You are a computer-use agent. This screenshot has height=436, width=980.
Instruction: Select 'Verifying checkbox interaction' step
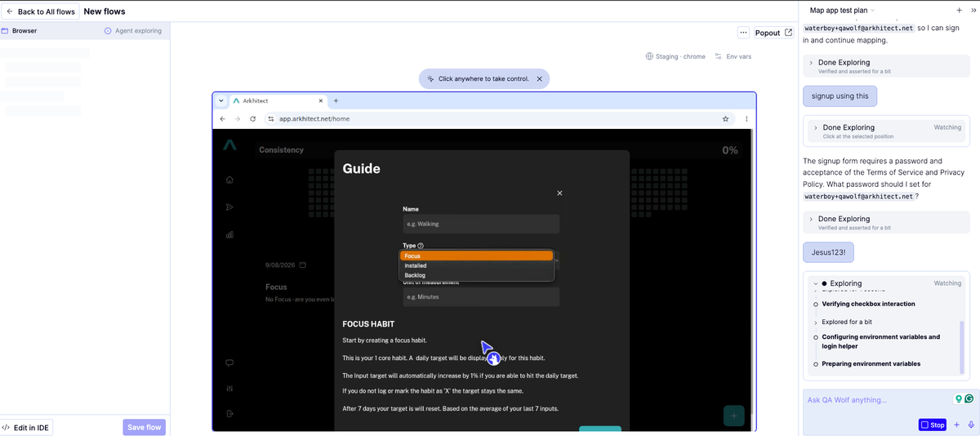pyautogui.click(x=868, y=304)
